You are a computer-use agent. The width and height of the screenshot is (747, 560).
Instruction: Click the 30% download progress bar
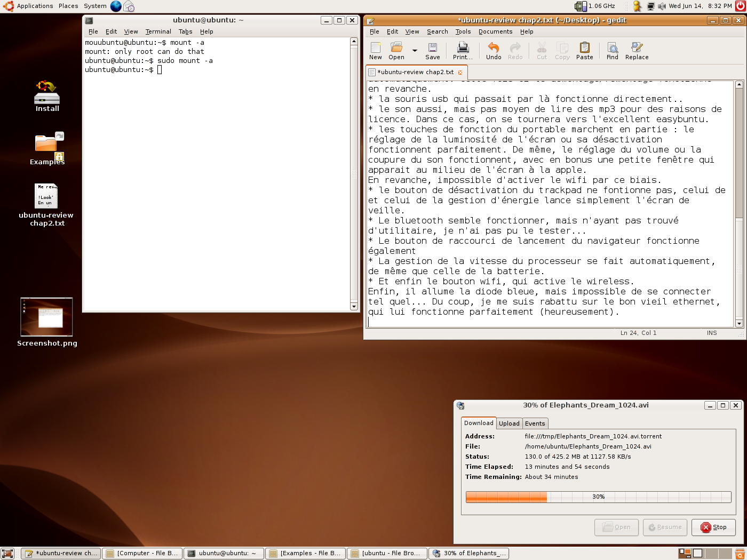(x=598, y=497)
